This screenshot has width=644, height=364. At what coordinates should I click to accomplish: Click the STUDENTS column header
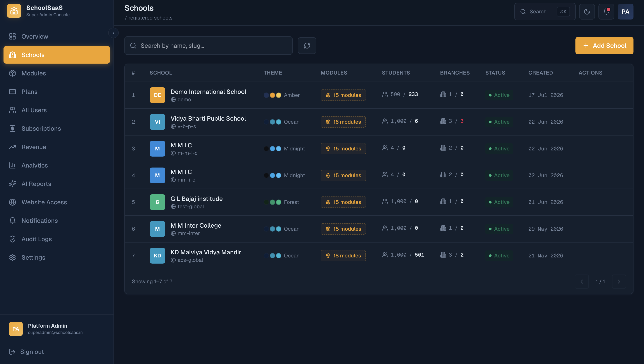pyautogui.click(x=396, y=73)
